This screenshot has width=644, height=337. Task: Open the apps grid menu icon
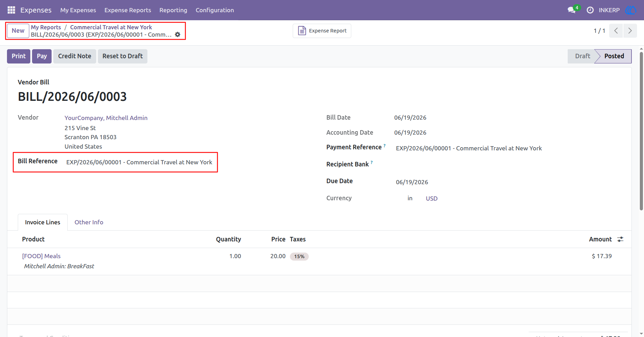click(x=11, y=10)
